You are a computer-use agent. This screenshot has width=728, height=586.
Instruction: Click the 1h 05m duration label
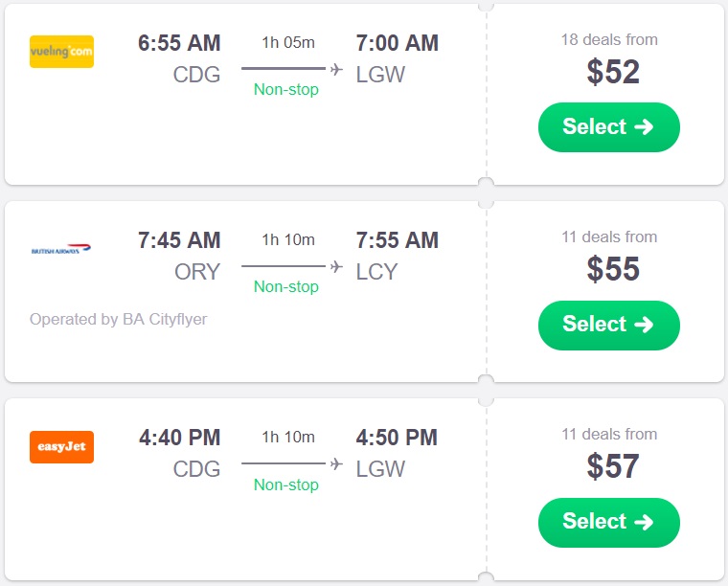(287, 42)
